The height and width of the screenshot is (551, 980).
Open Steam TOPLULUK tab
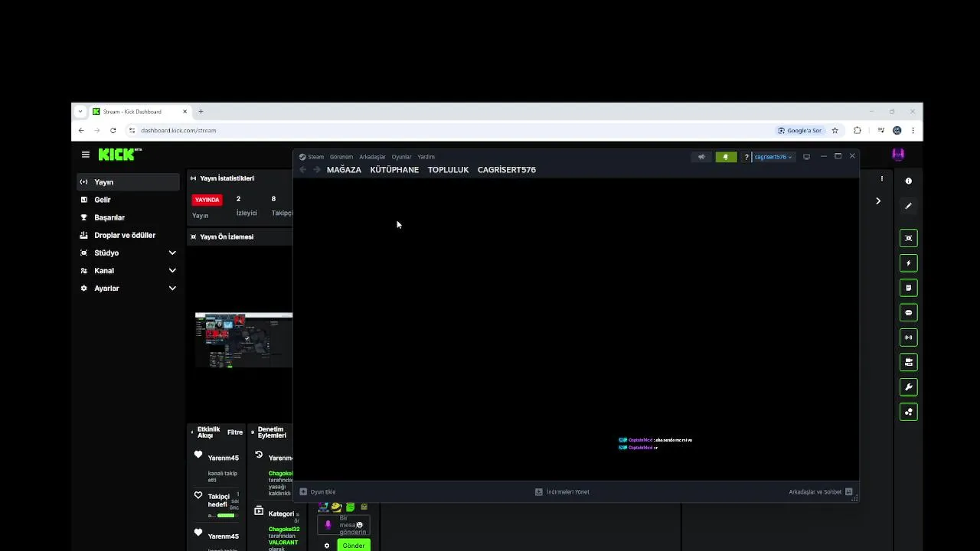(x=448, y=170)
